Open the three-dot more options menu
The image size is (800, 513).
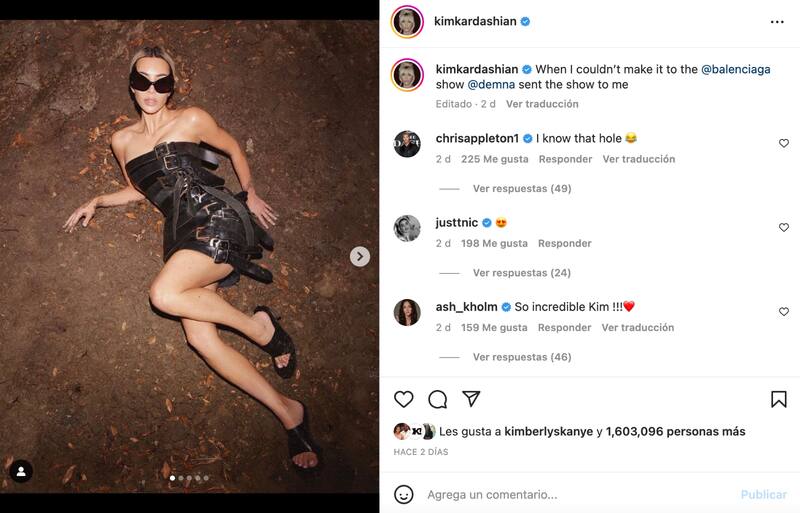coord(777,22)
